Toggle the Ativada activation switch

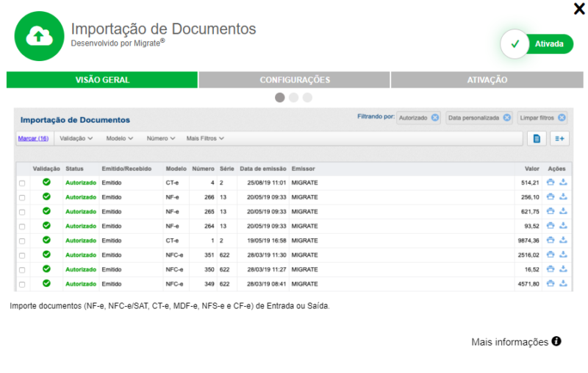click(537, 44)
